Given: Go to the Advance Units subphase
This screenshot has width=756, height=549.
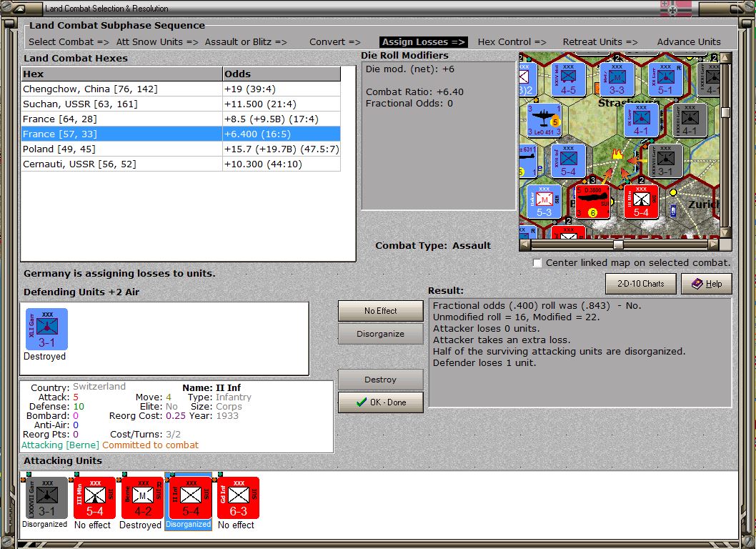Looking at the screenshot, I should (689, 42).
